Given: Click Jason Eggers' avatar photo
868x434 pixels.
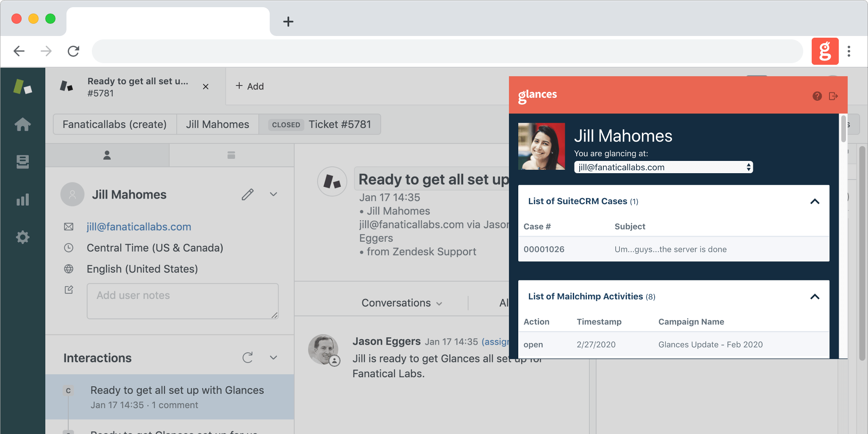Looking at the screenshot, I should [x=323, y=349].
